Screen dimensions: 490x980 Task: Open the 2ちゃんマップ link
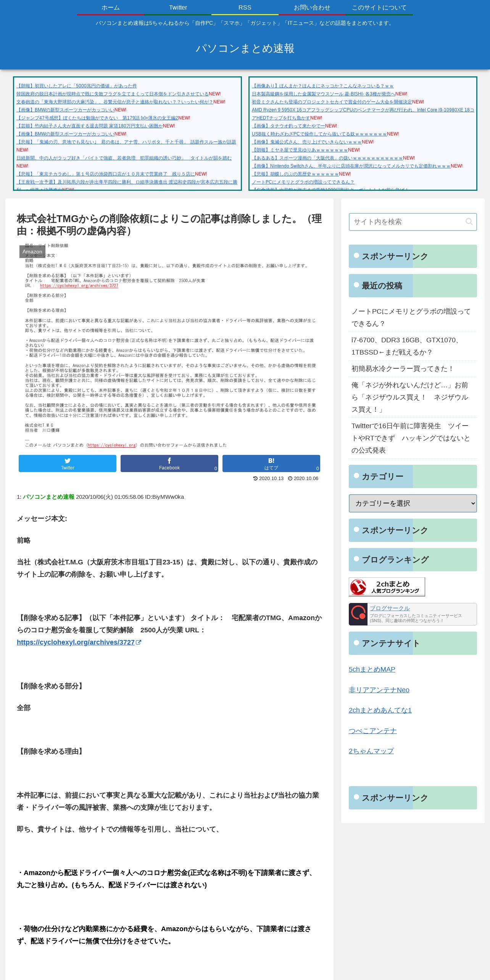coord(371,751)
